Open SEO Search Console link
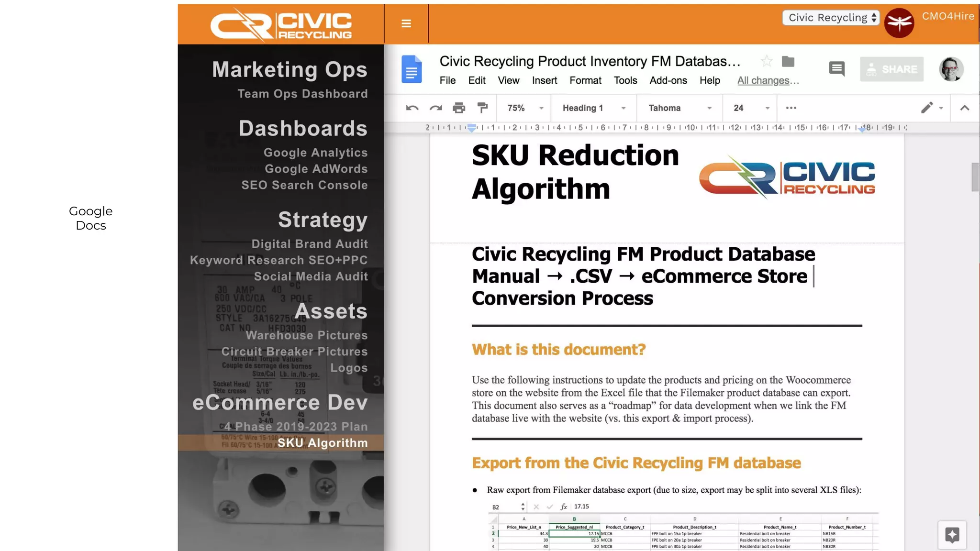This screenshot has width=980, height=551. tap(304, 185)
